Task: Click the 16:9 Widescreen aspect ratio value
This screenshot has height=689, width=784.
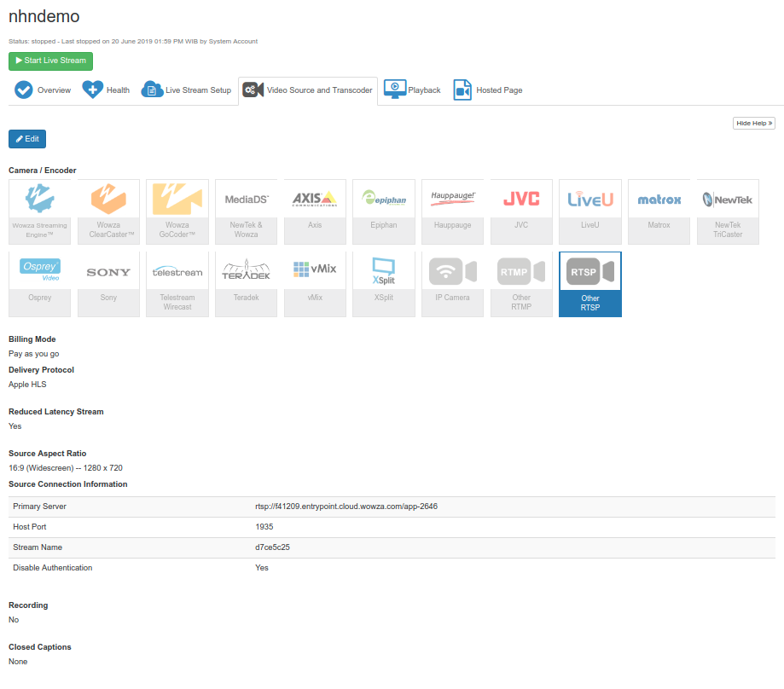Action: coord(66,468)
